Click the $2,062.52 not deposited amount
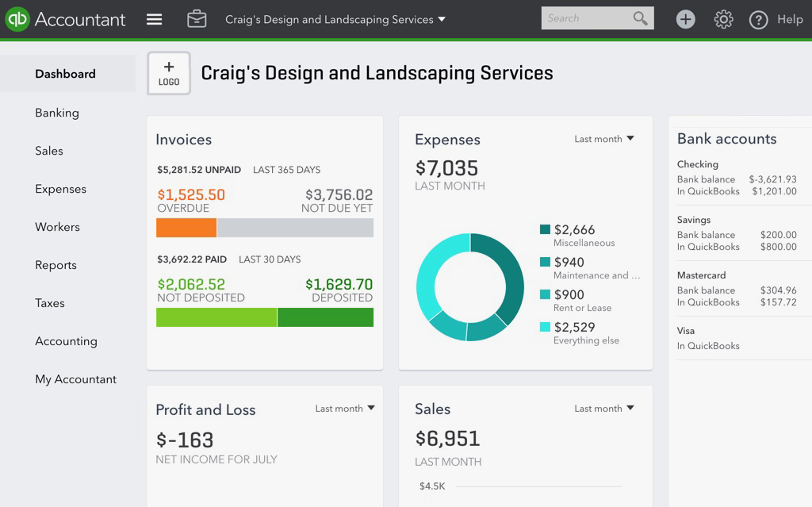Image resolution: width=812 pixels, height=507 pixels. coord(191,285)
